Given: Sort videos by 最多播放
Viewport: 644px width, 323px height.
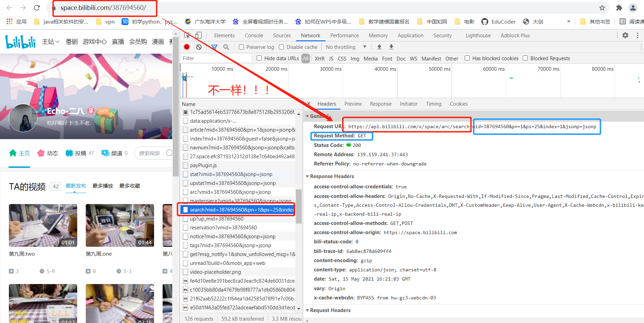Looking at the screenshot, I should pos(102,186).
